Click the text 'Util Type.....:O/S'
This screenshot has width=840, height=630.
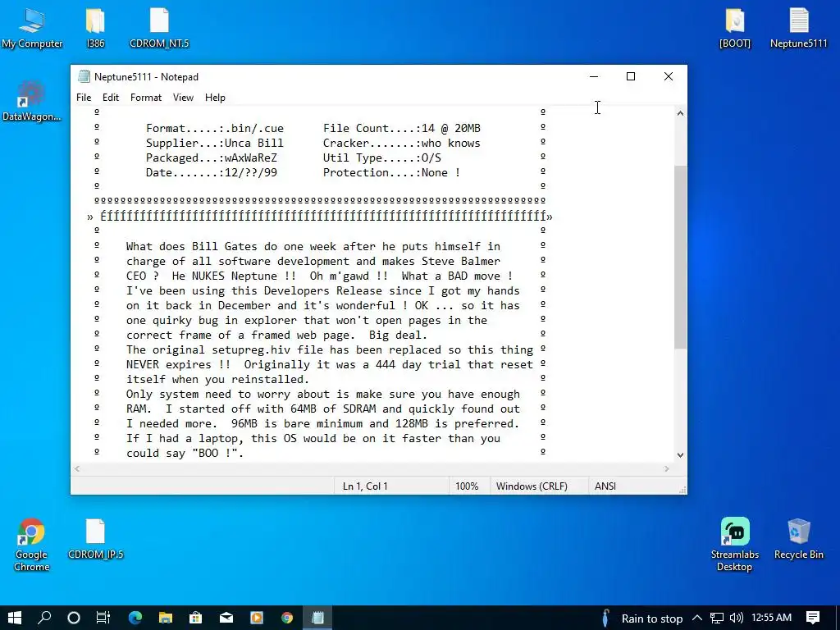click(382, 158)
